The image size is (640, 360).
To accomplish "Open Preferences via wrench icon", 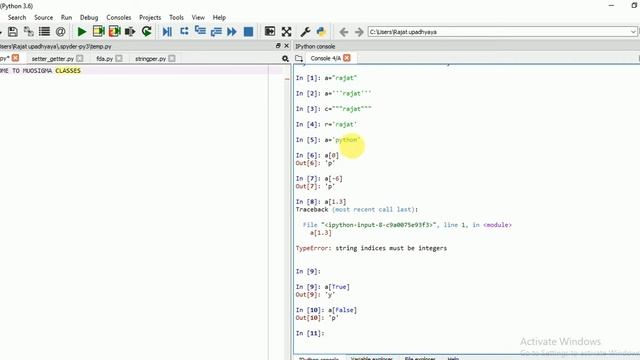I will pos(305,31).
